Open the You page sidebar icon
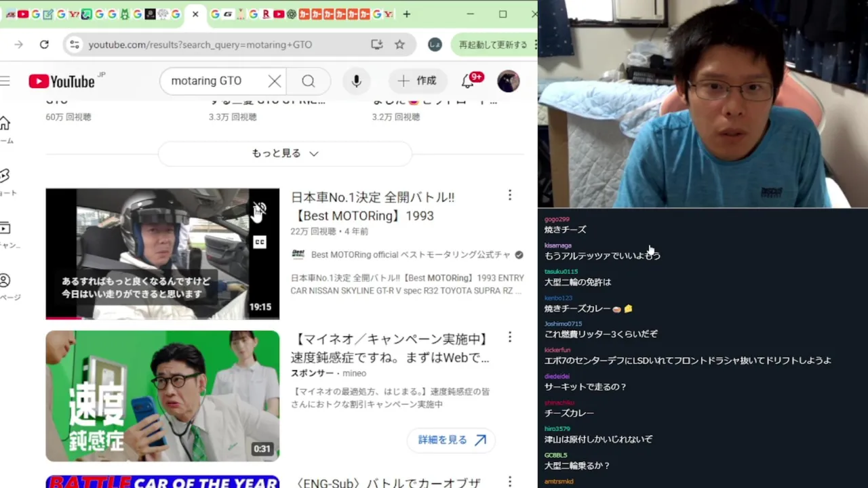 [5, 281]
